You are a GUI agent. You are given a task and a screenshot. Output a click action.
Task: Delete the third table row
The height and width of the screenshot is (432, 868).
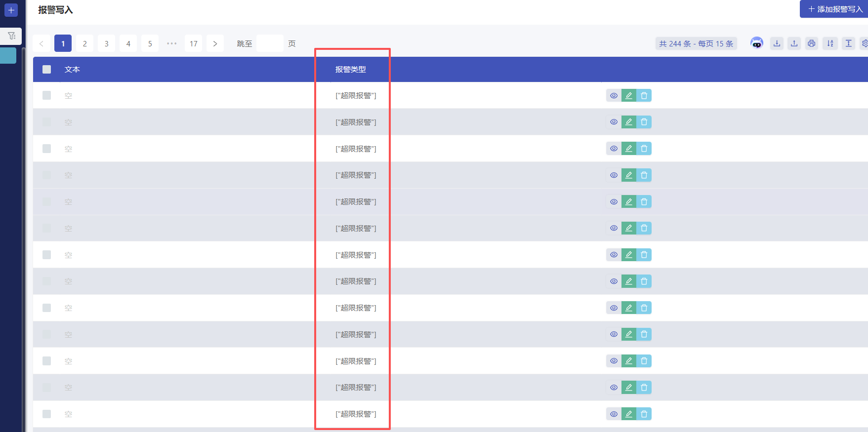coord(644,149)
